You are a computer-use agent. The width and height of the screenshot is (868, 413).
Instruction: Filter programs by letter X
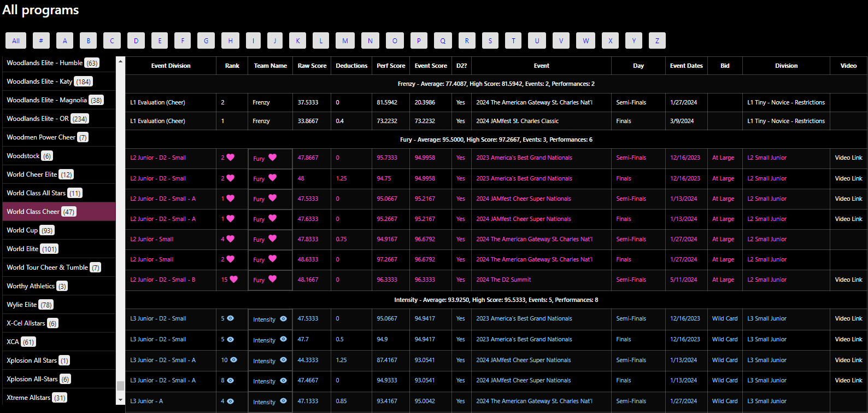[610, 40]
